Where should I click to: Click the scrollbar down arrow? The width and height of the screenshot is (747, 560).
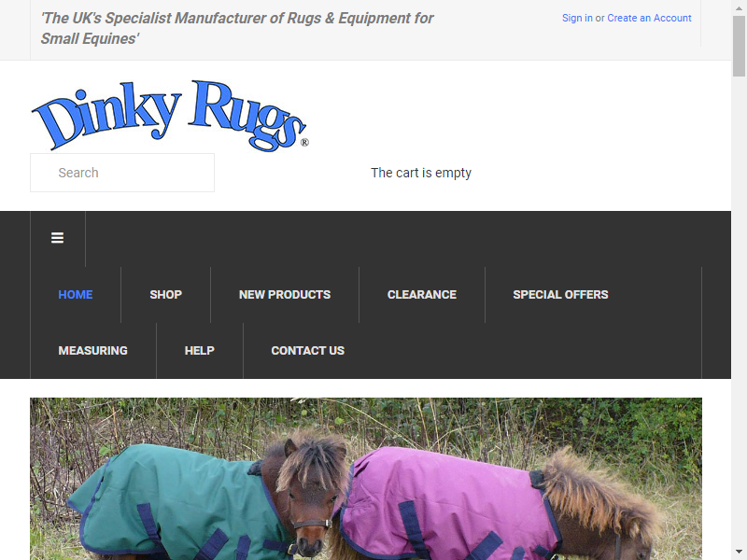point(739,552)
